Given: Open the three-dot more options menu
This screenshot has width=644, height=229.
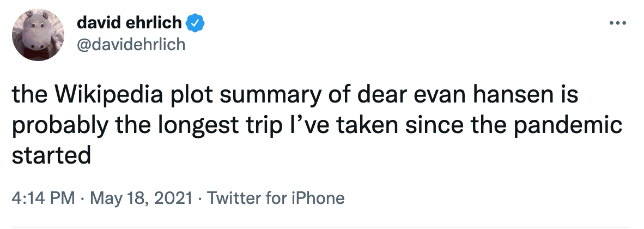Looking at the screenshot, I should pyautogui.click(x=617, y=23).
